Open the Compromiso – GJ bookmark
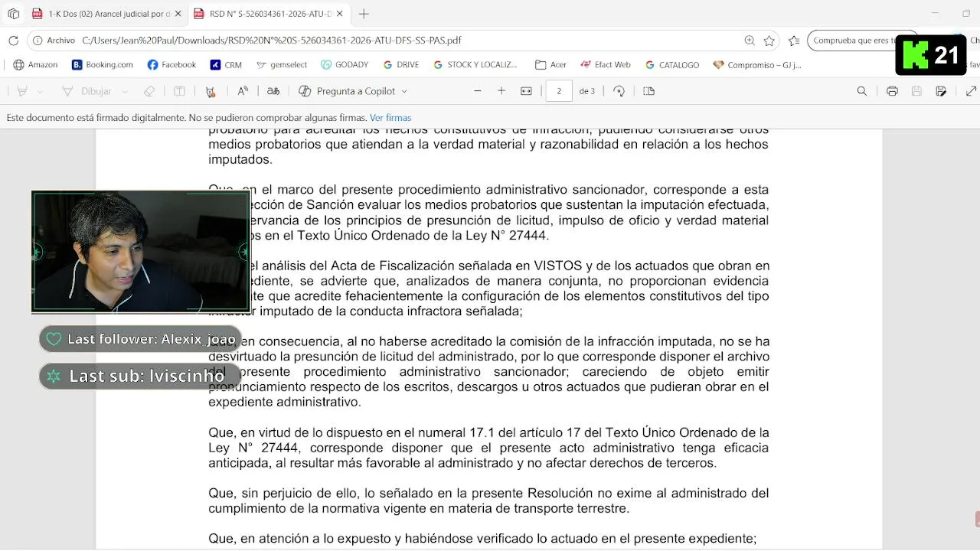This screenshot has width=980, height=551. pyautogui.click(x=757, y=65)
